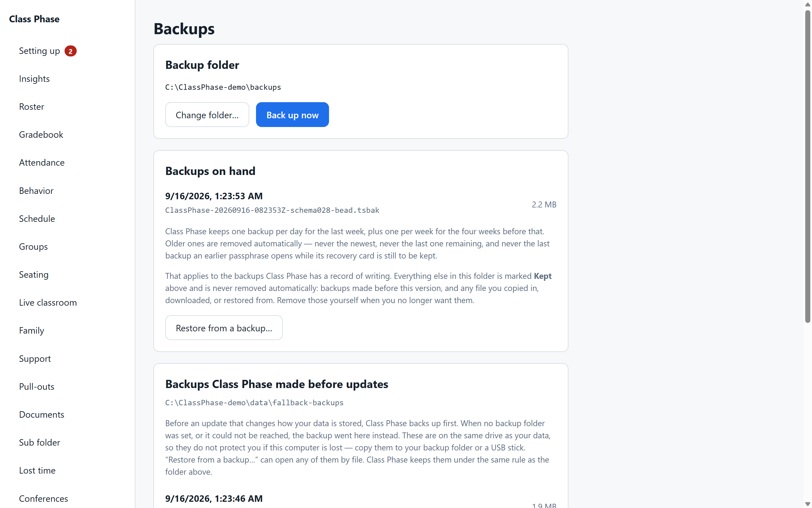Click the bold Kept word
Image resolution: width=812 pixels, height=508 pixels.
(x=542, y=276)
